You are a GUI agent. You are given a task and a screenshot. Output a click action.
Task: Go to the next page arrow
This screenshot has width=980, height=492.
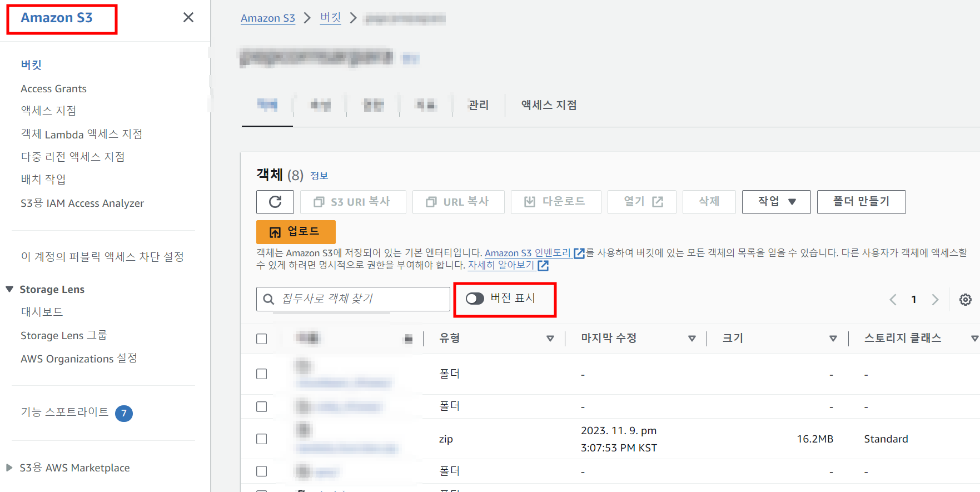pos(935,300)
